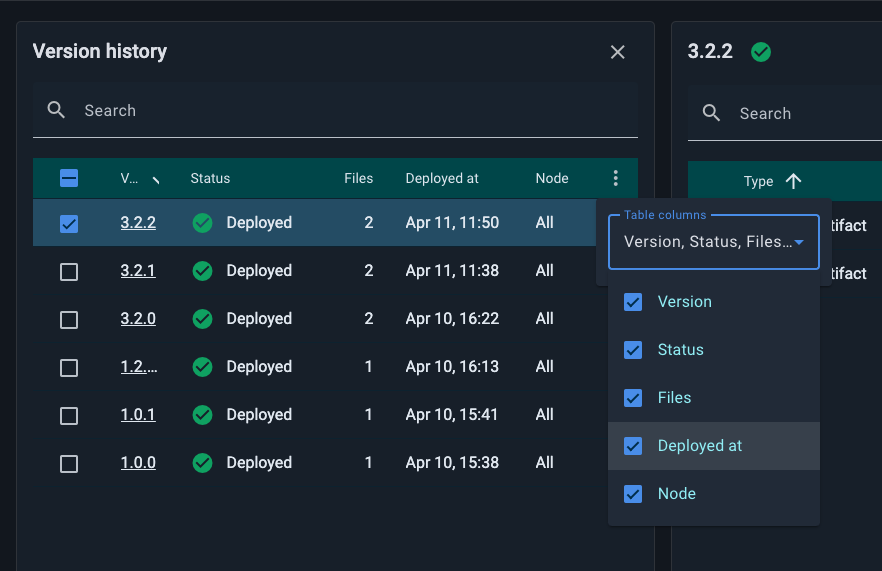Check the checkbox for version 3.2.0

(x=69, y=320)
